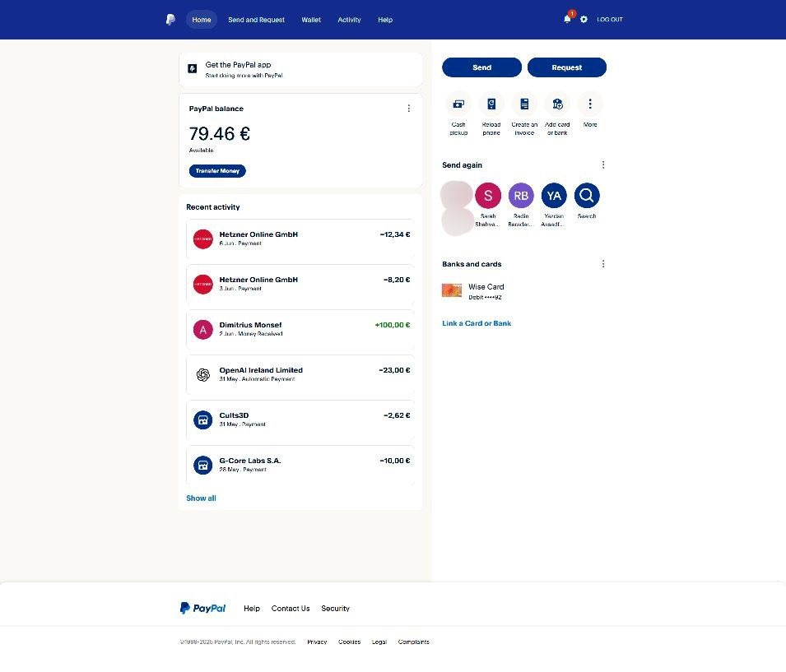Click the Reload phone icon
Viewport: 786px width, 672px height.
tap(491, 104)
